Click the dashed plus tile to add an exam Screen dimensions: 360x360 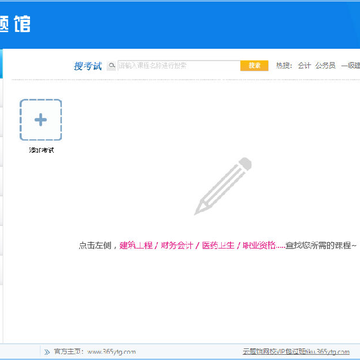(x=41, y=120)
